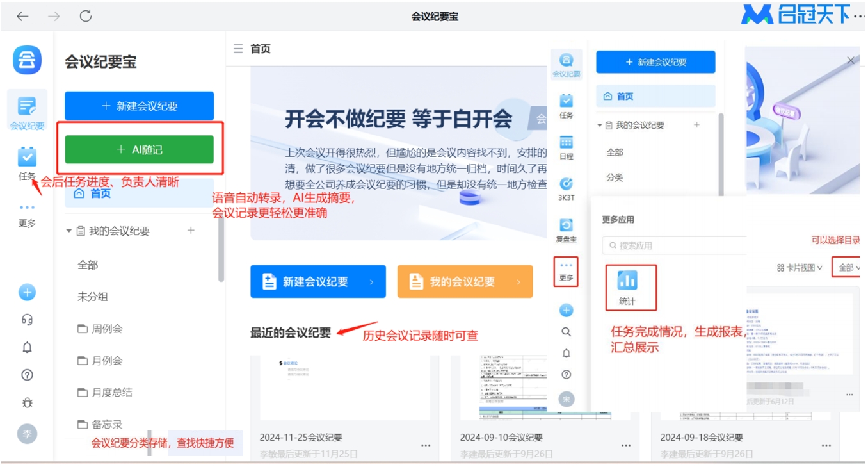This screenshot has height=467, width=868.
Task: Click the bug feedback icon
Action: (27, 403)
